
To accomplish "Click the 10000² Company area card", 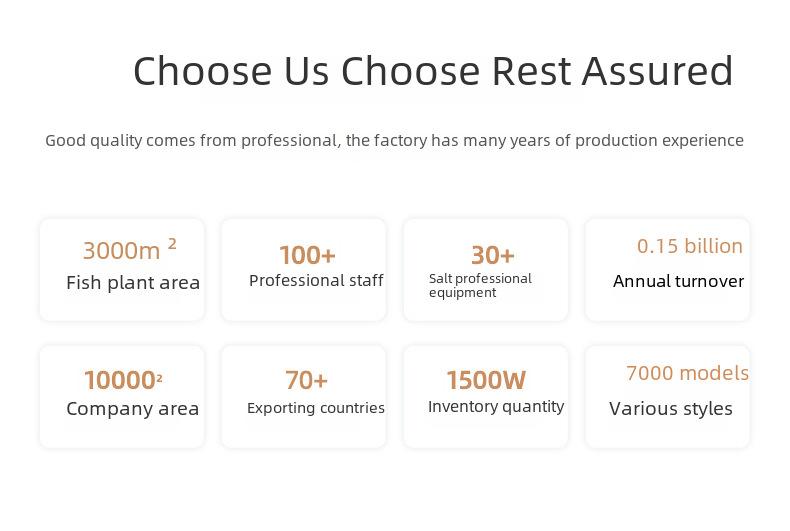I will tap(122, 396).
